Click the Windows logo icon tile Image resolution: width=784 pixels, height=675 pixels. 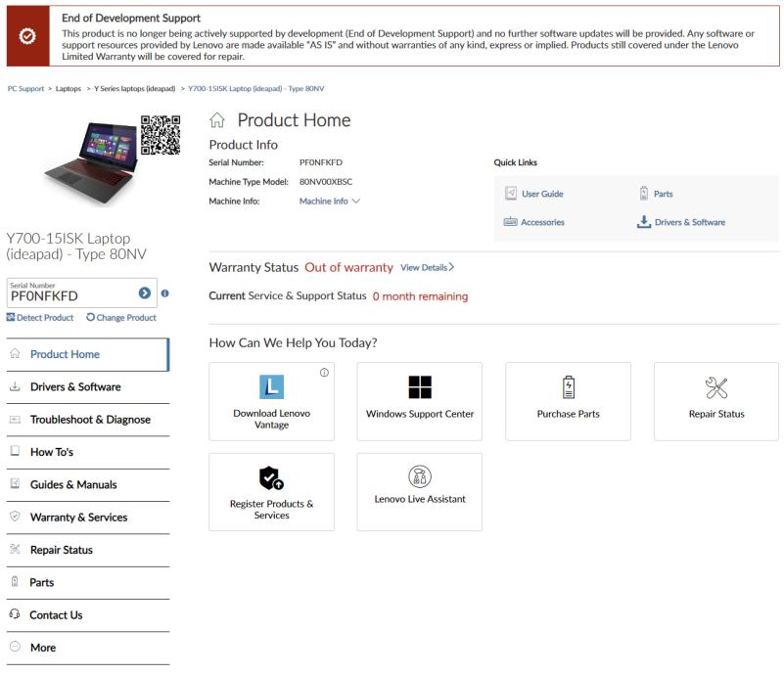point(420,386)
